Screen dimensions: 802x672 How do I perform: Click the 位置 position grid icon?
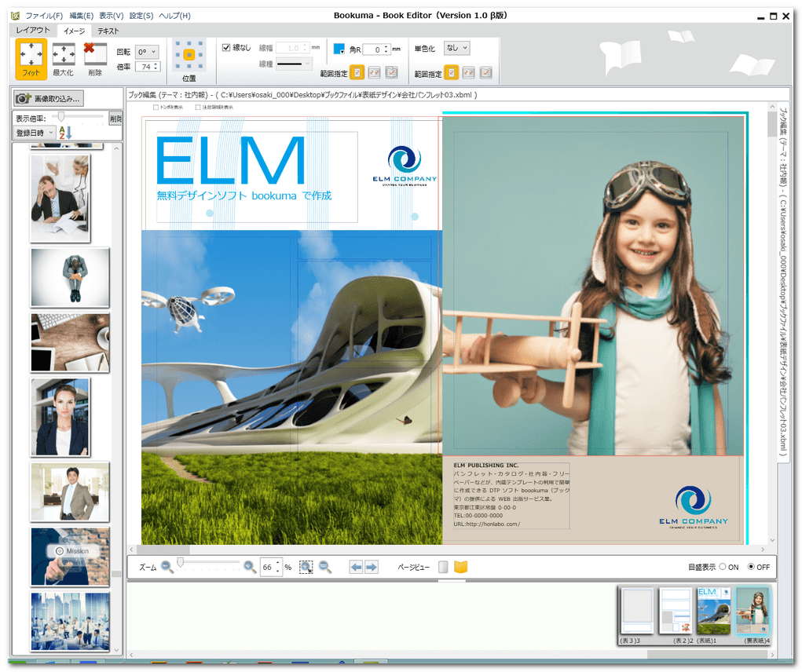189,56
